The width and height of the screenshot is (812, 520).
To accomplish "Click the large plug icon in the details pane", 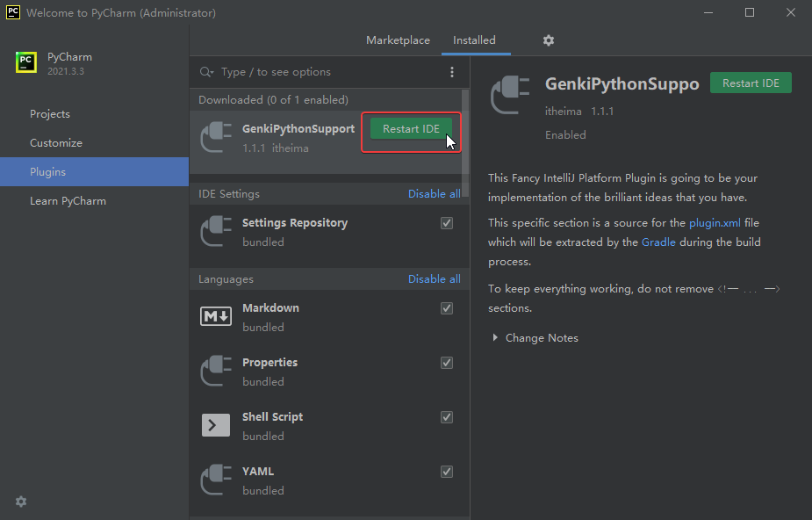I will [510, 95].
